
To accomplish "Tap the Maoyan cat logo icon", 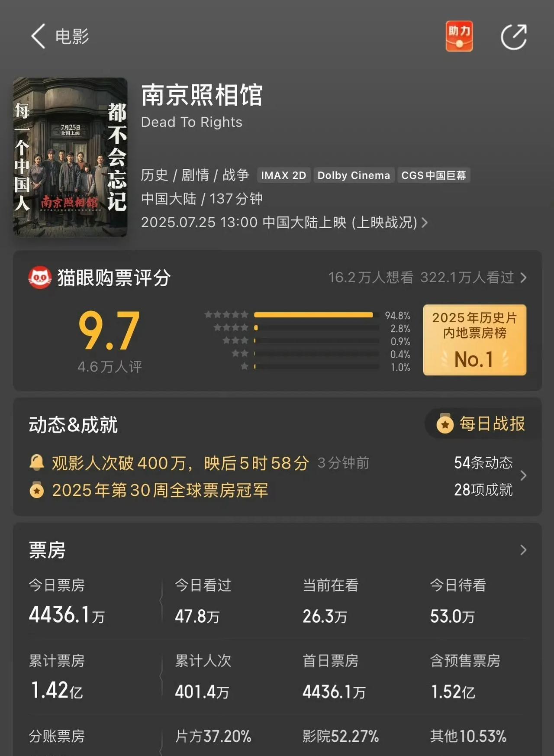I will tap(40, 278).
